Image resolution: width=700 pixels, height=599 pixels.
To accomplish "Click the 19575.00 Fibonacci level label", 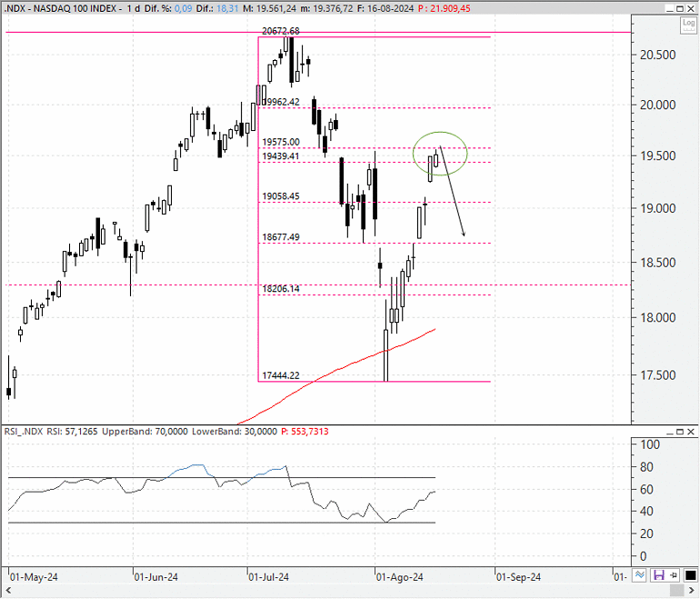I will pos(281,142).
